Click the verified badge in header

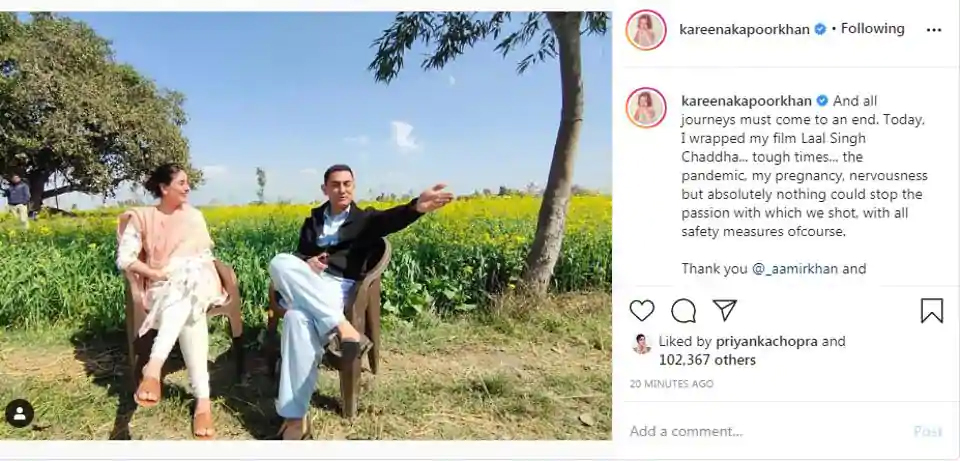click(x=820, y=29)
